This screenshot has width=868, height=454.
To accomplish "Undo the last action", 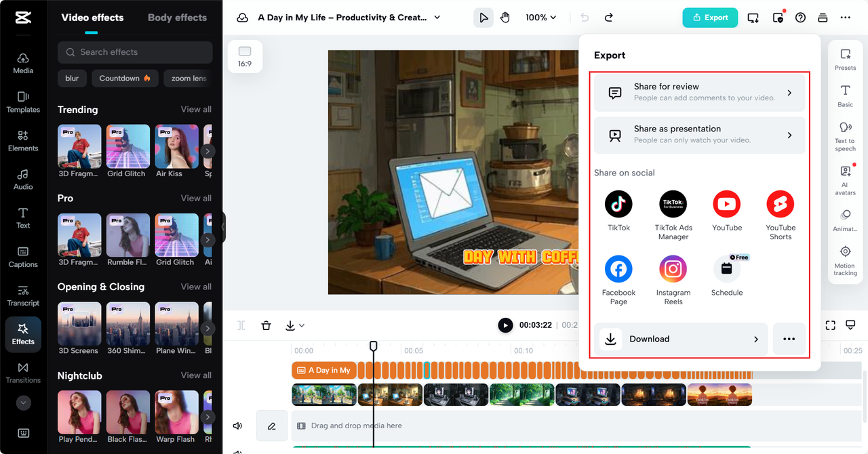I will [x=585, y=18].
